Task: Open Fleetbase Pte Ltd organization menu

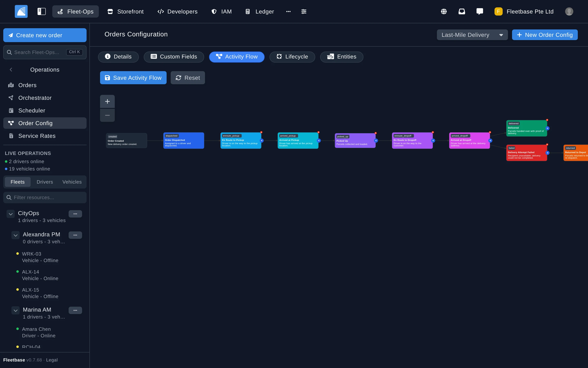Action: (x=524, y=11)
